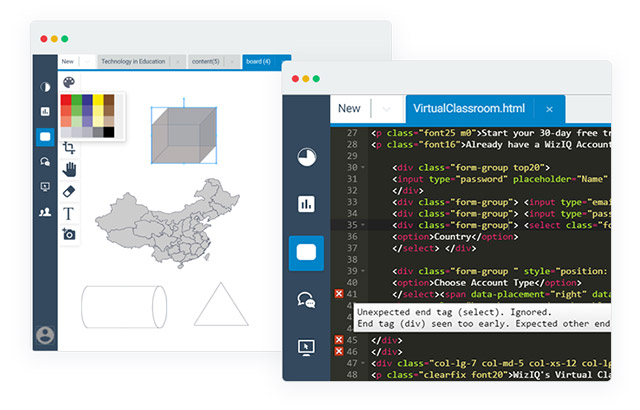Viewport: 640px width, 410px height.
Task: Select the Hand pan tool
Action: pyautogui.click(x=69, y=169)
